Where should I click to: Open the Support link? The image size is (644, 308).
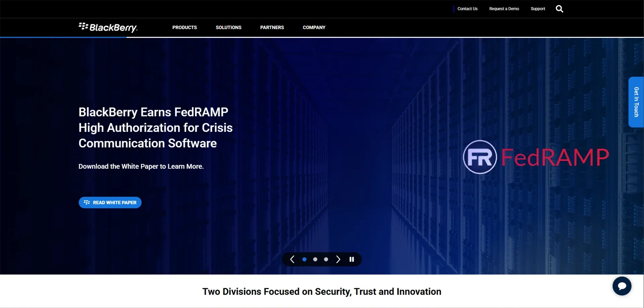(x=538, y=9)
